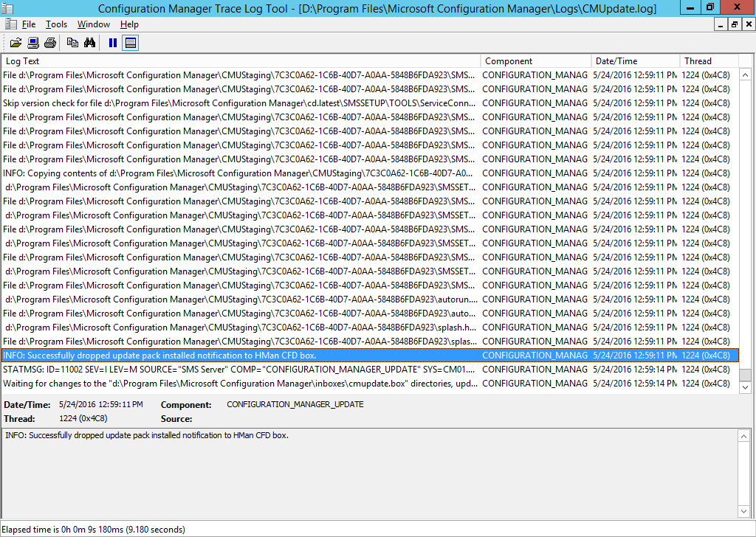
Task: Close the inner CMUpdate.log document window
Action: click(749, 24)
